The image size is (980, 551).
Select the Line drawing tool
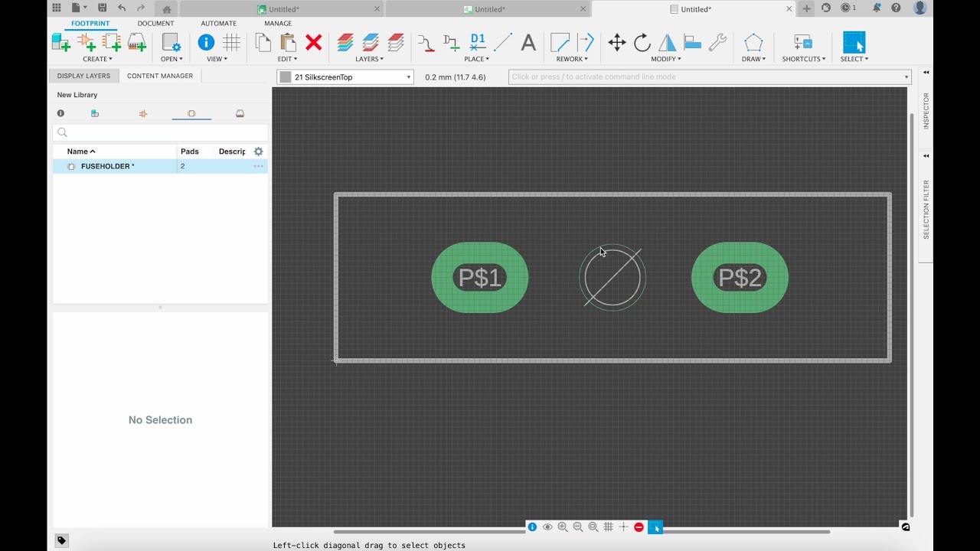(503, 43)
